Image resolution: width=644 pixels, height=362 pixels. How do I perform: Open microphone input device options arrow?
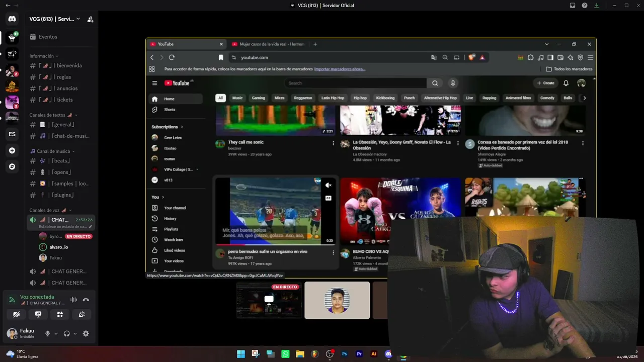pos(56,333)
